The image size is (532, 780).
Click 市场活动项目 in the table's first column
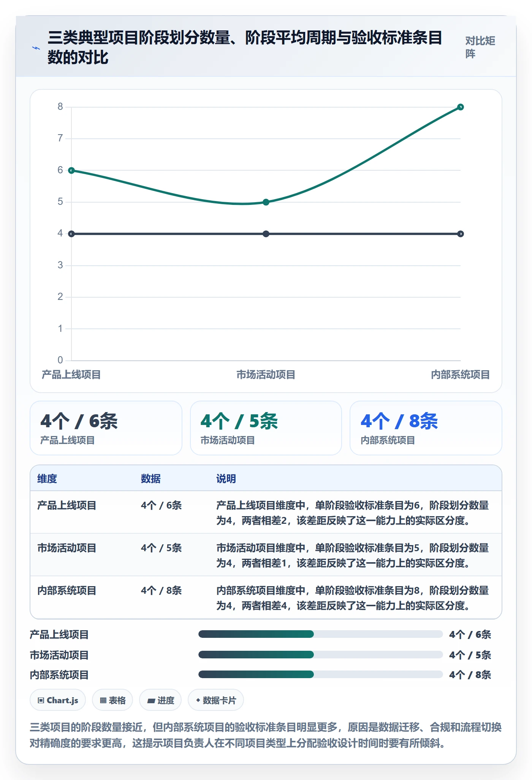pos(67,548)
